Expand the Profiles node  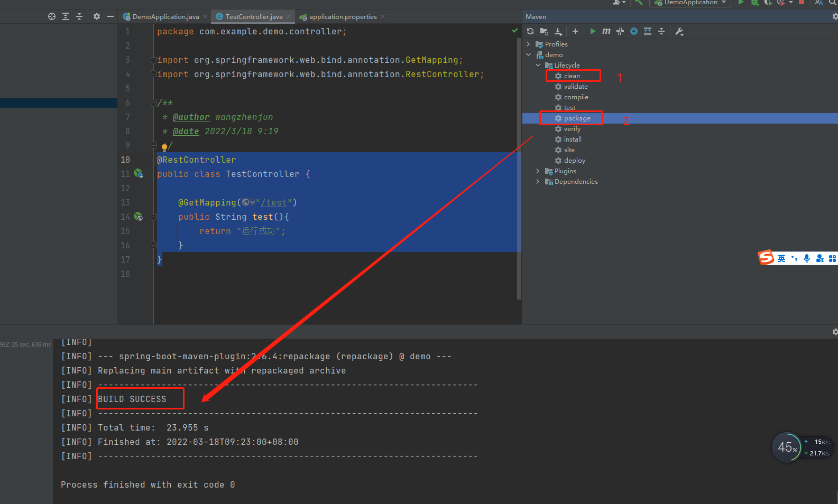click(529, 44)
